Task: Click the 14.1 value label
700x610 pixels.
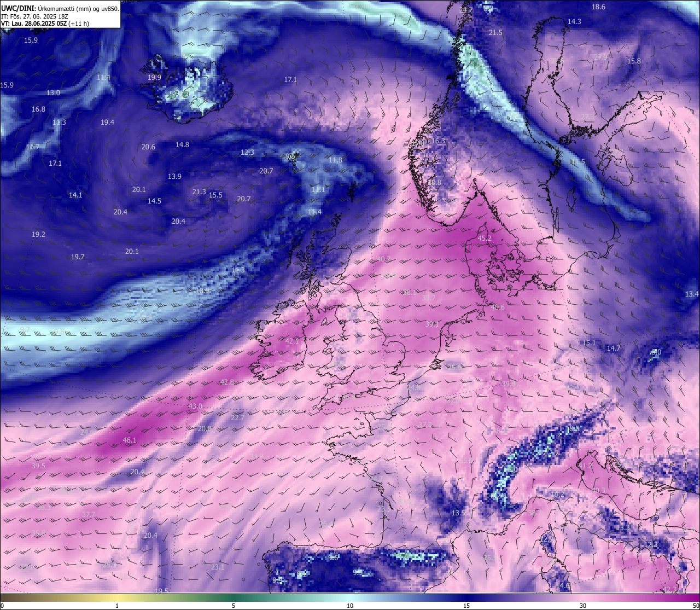Action: click(75, 195)
